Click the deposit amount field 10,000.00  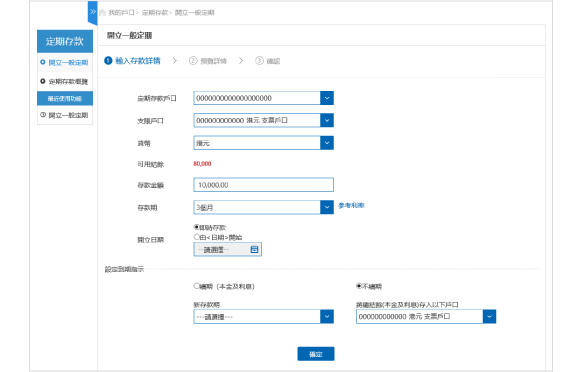264,185
